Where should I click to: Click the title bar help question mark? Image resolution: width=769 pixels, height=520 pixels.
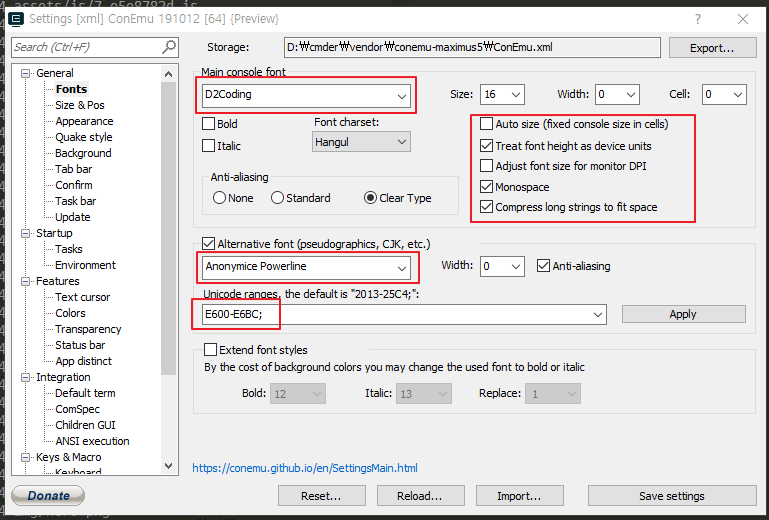tap(697, 18)
